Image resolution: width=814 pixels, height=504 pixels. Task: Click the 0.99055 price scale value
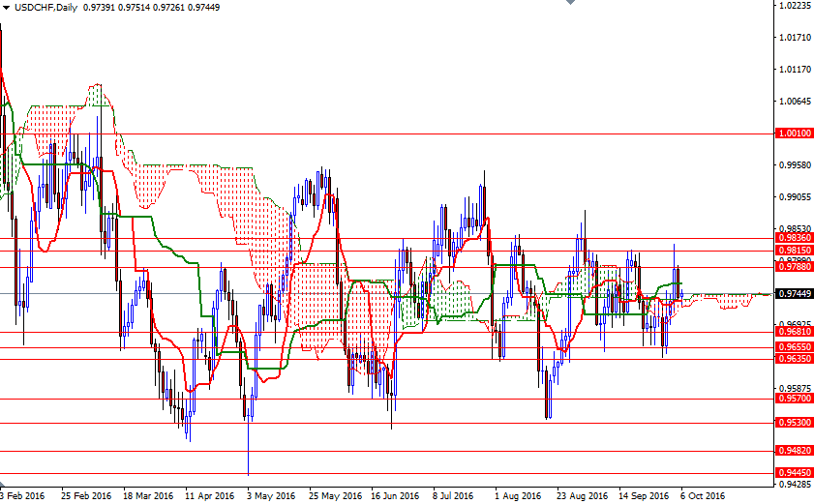[x=796, y=197]
